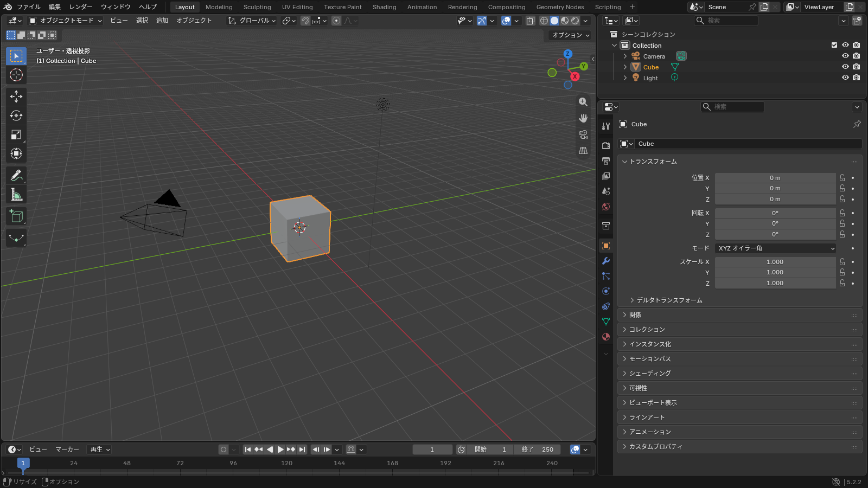The height and width of the screenshot is (488, 868).
Task: Select the Transform tool
Action: click(x=16, y=153)
